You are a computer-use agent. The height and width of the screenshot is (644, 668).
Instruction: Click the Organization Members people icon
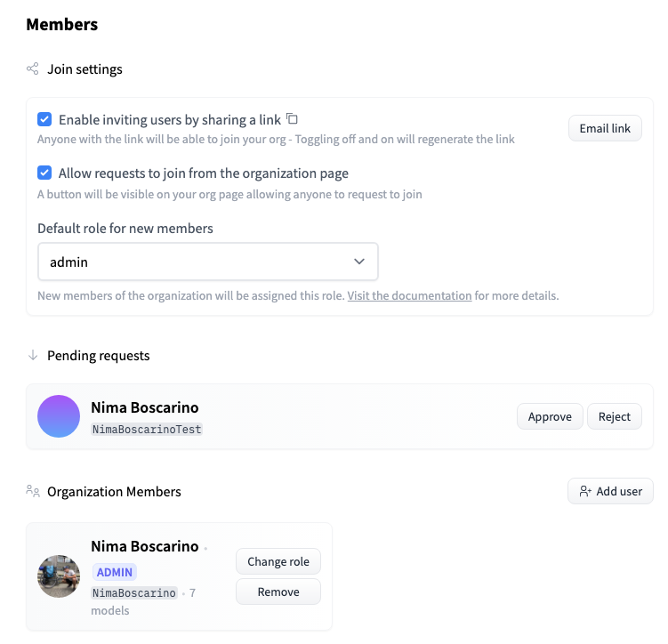click(33, 491)
